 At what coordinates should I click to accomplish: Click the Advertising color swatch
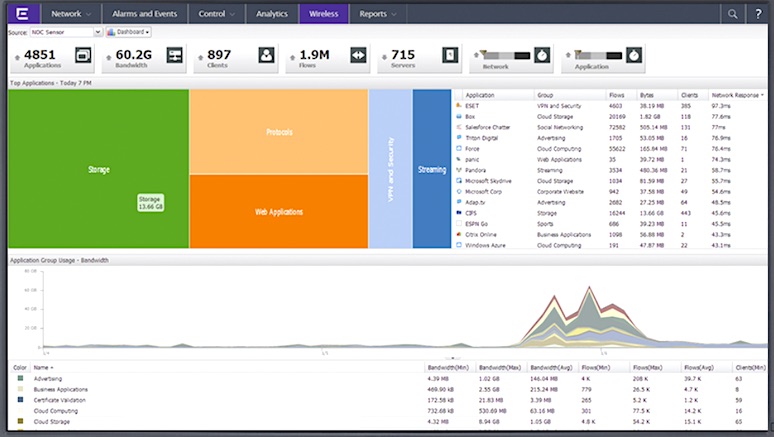point(19,379)
